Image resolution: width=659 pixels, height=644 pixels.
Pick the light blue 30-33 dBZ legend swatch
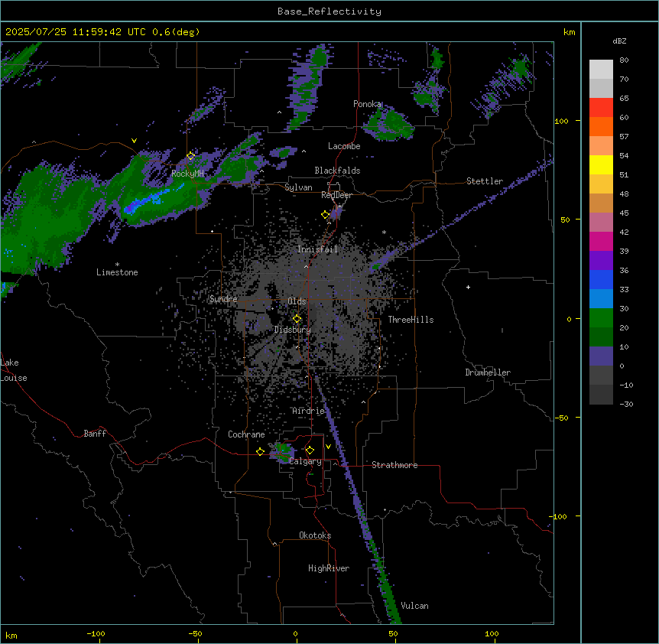coord(601,299)
